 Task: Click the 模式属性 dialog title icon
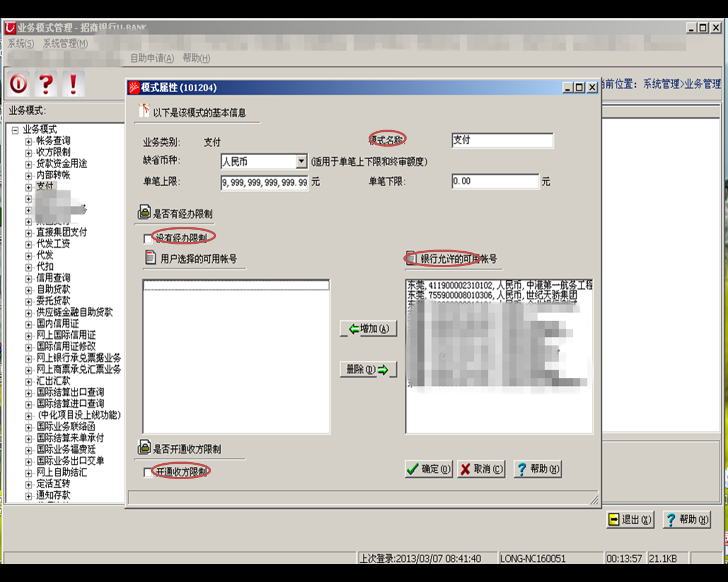pyautogui.click(x=134, y=88)
